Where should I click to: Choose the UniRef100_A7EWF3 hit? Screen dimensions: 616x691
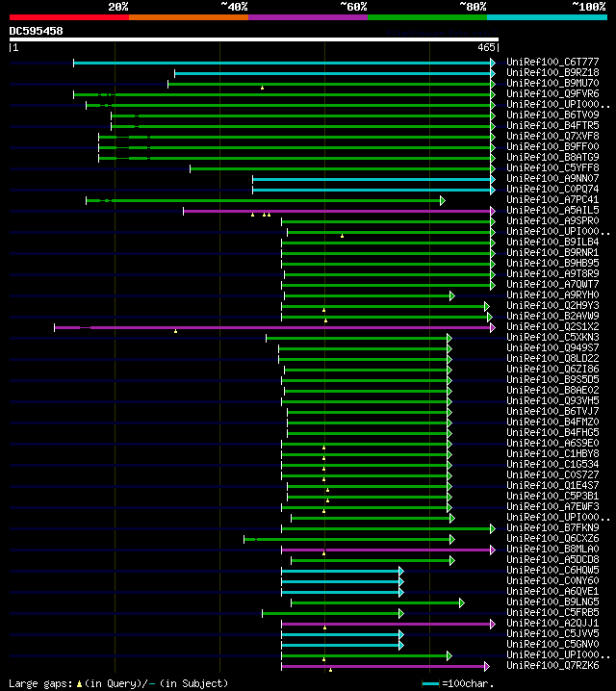pos(552,506)
